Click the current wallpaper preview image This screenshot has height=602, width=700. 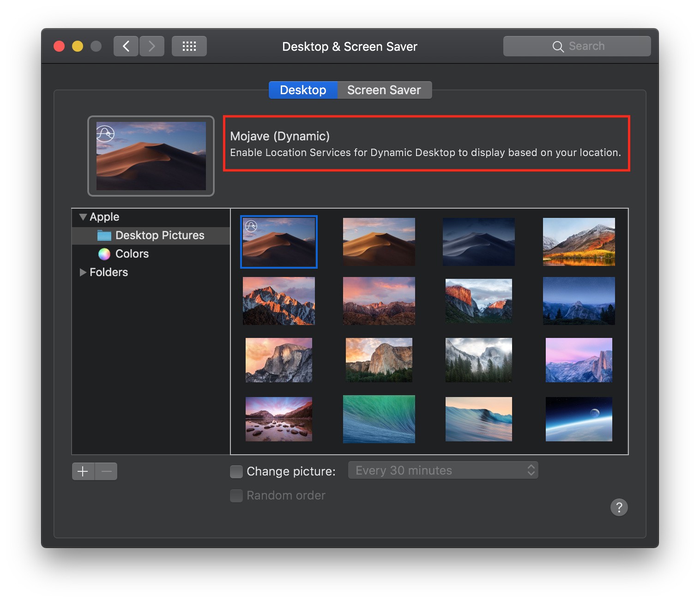pos(151,156)
